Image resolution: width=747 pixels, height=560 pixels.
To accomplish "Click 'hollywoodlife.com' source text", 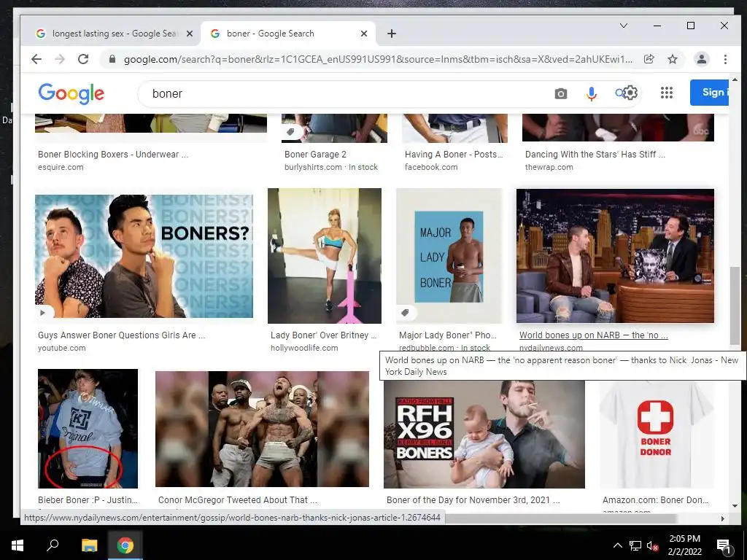I will tap(304, 348).
